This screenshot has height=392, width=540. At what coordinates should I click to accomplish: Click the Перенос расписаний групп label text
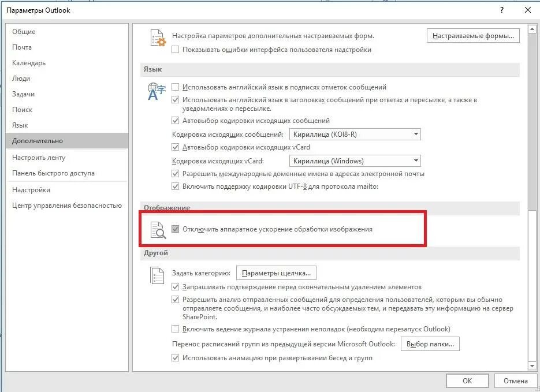coord(283,344)
